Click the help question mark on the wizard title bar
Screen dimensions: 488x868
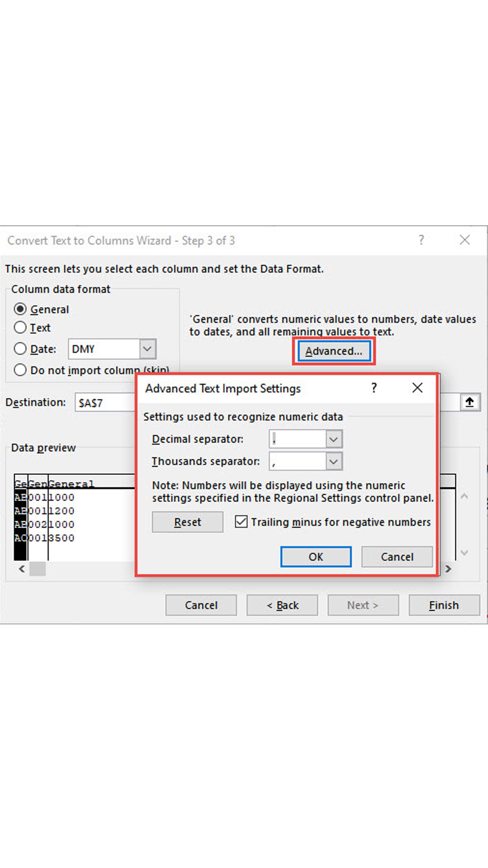coord(421,240)
